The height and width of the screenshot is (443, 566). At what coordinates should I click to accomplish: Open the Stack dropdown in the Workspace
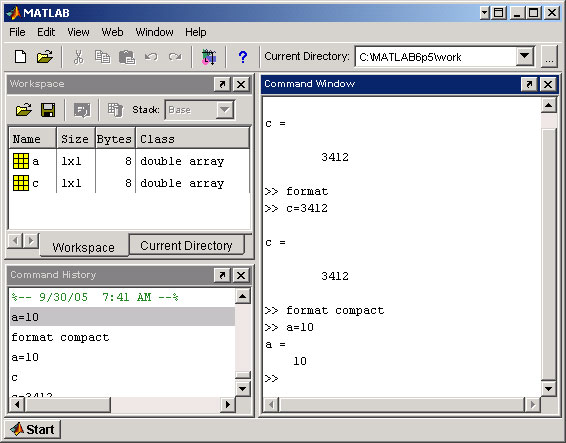coord(225,109)
